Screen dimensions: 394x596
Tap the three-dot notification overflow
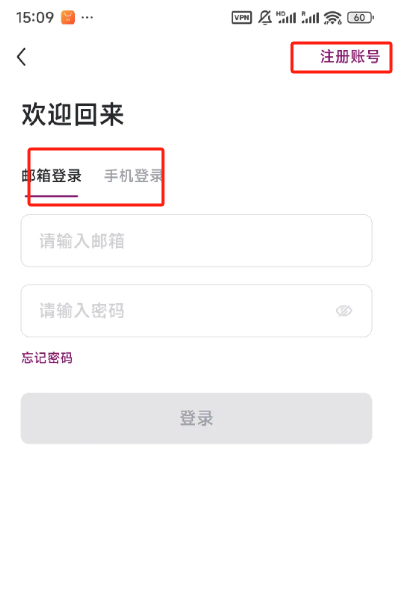87,17
